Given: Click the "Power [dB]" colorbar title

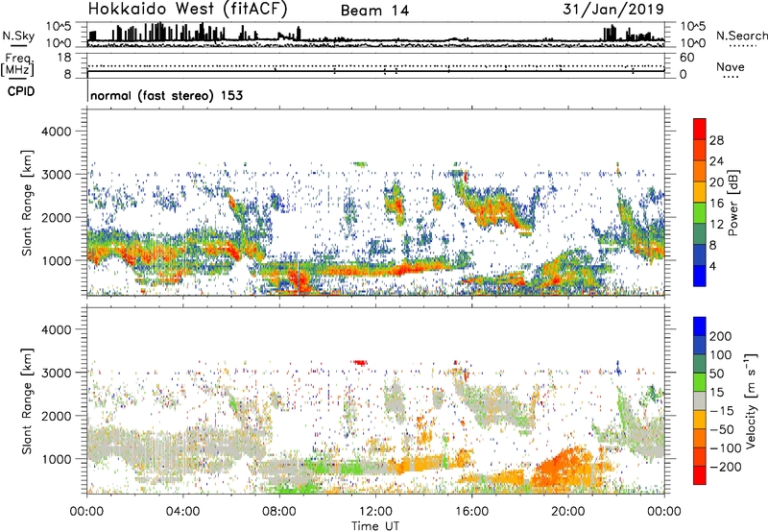Looking at the screenshot, I should point(733,203).
